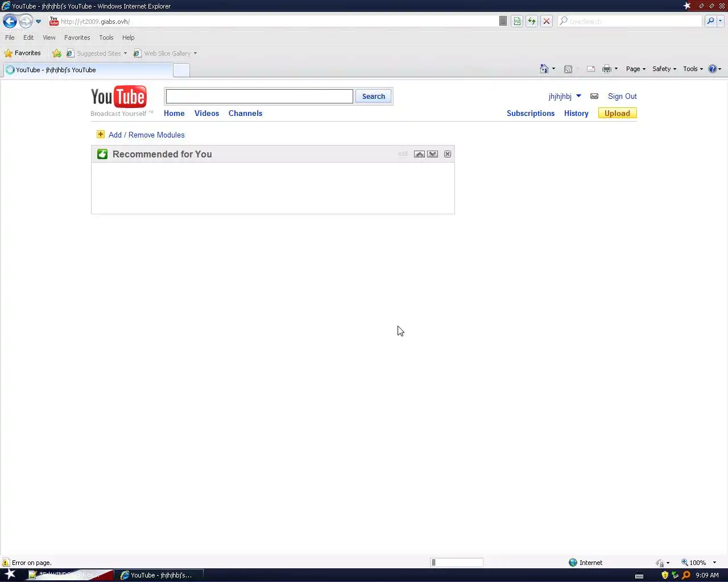Image resolution: width=728 pixels, height=582 pixels.
Task: Click the green Recommended for You module icon
Action: [102, 154]
